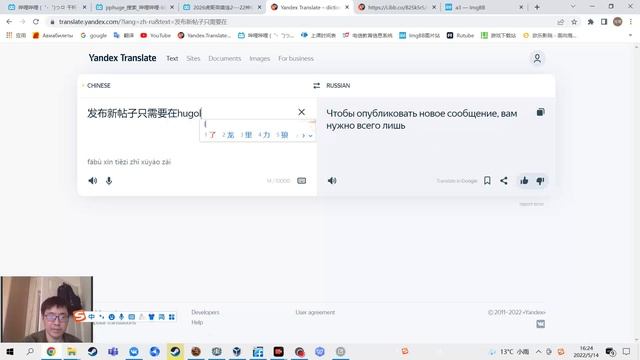640x360 pixels.
Task: Switch to the Sites translation tab
Action: click(193, 58)
